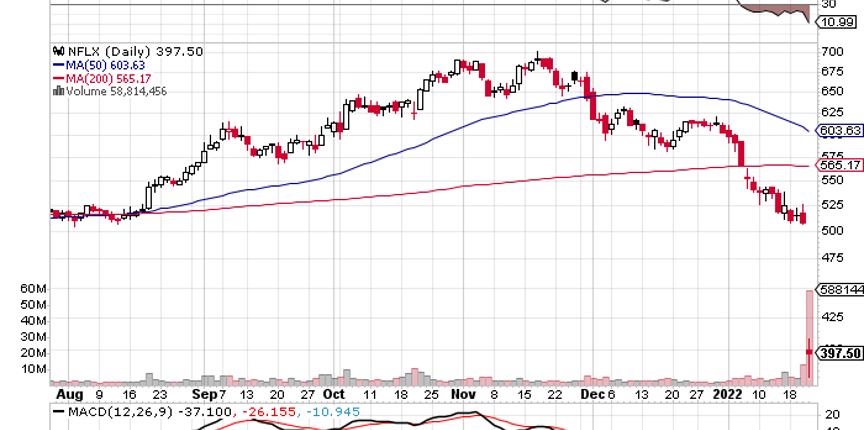The image size is (864, 430).
Task: Click the NFLX (Daily) 397.50 title
Action: click(136, 52)
